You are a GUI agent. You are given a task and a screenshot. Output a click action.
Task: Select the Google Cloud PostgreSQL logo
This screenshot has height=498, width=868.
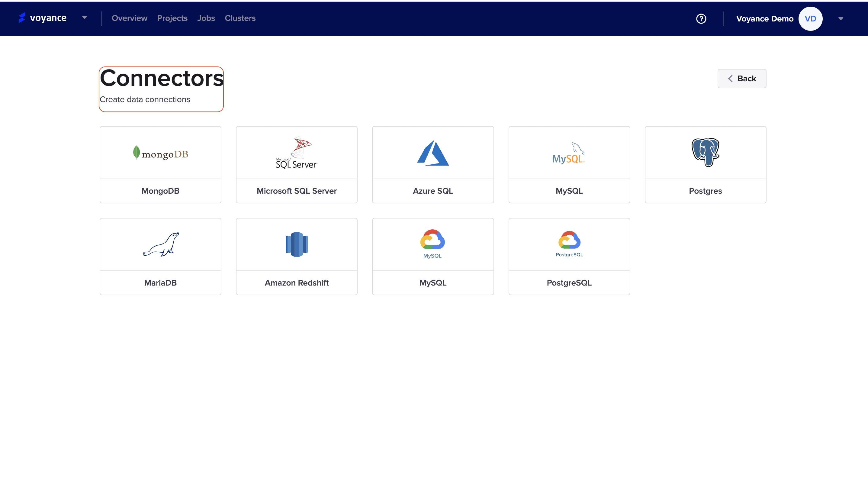569,244
